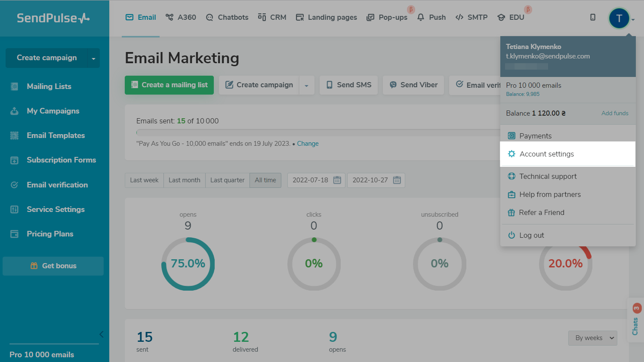Click the emails sent progress bar
Screen dimensions: 644x362
[x=317, y=132]
